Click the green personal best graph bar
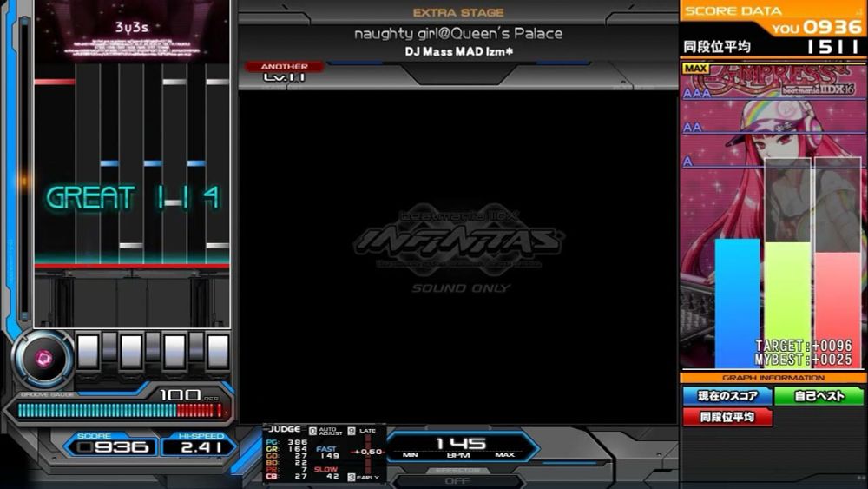The height and width of the screenshot is (489, 868). (787, 305)
